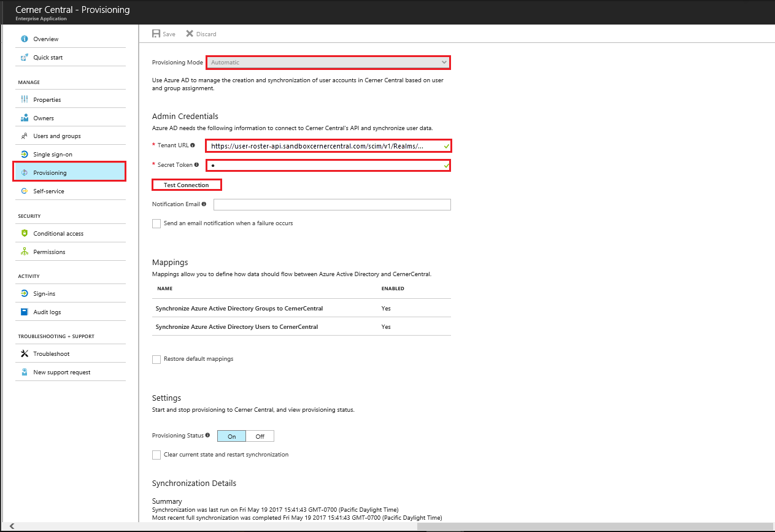775x532 pixels.
Task: View Sign-ins activity
Action: tap(71, 293)
